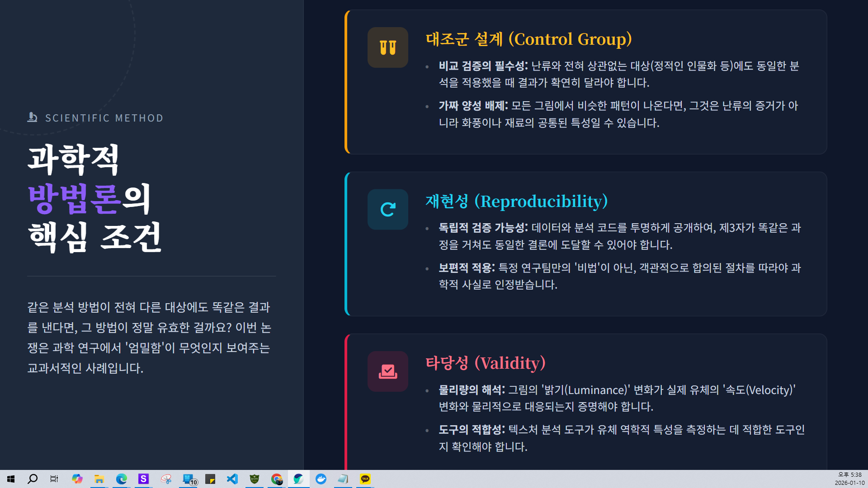This screenshot has height=488, width=868.
Task: Open Windows taskbar search
Action: point(33,479)
